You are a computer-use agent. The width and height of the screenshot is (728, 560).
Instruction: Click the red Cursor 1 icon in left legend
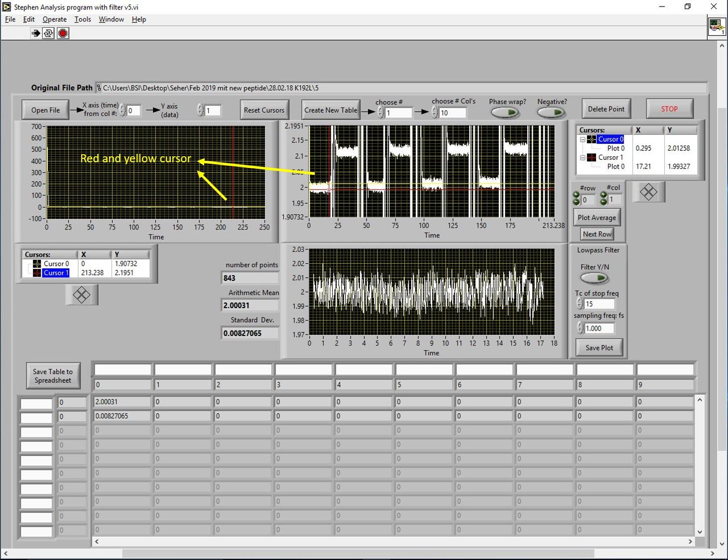pos(37,273)
